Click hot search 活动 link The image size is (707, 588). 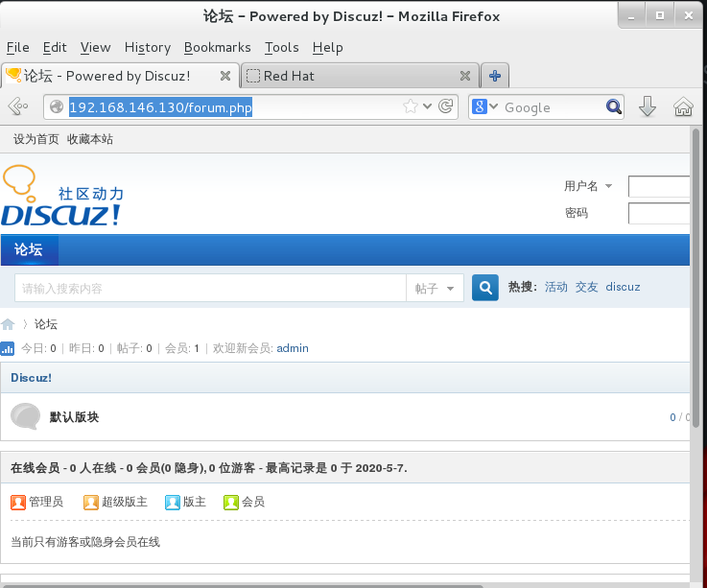[556, 287]
